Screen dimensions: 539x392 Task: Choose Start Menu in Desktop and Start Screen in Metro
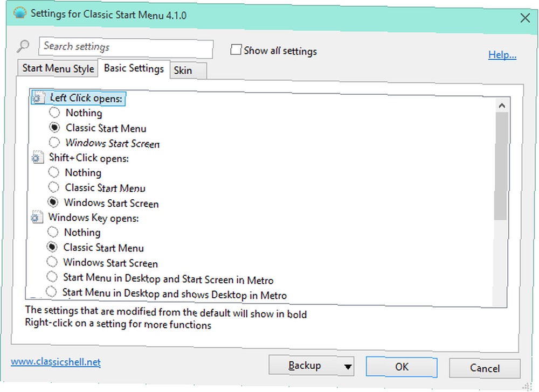52,276
